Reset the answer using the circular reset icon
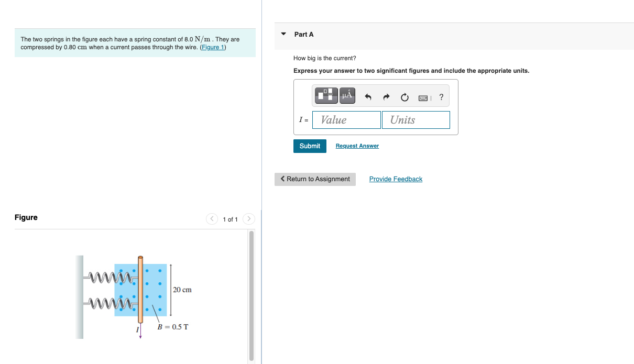Screen dimensions: 634x364 404,96
